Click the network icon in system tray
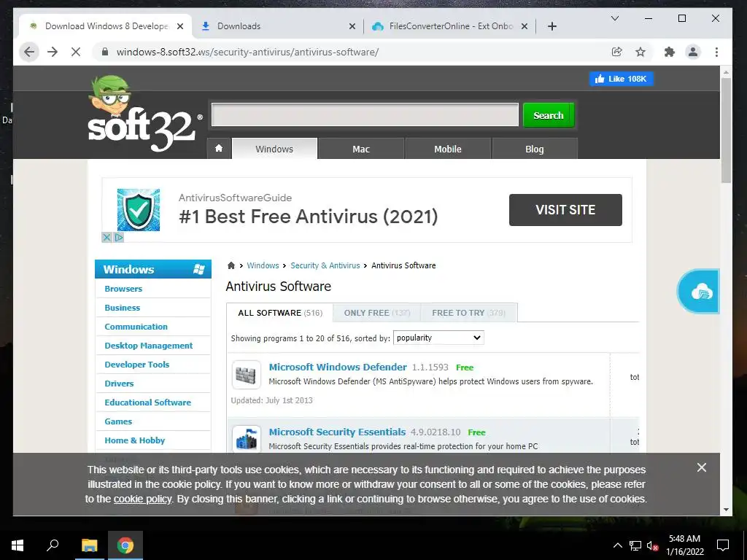This screenshot has width=747, height=560. point(635,545)
